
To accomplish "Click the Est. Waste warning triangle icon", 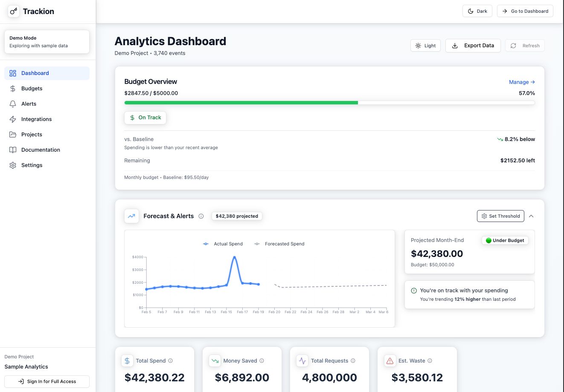I will click(x=390, y=360).
